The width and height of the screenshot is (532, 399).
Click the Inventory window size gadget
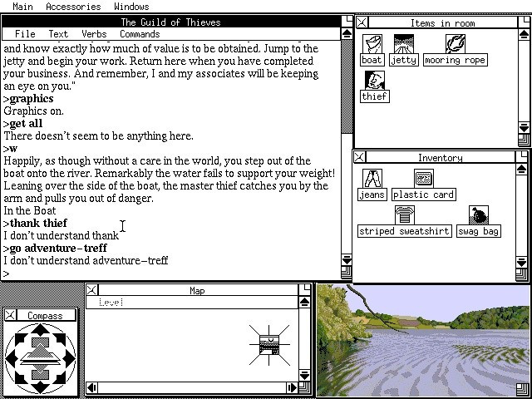[x=521, y=274]
